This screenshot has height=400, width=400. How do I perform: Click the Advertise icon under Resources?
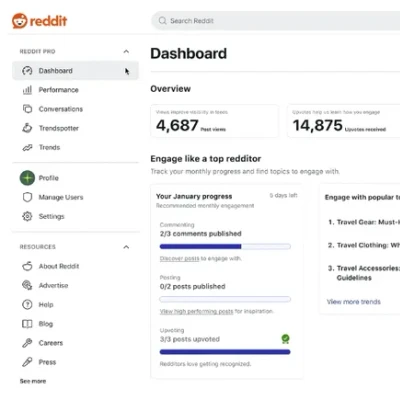[x=27, y=285]
